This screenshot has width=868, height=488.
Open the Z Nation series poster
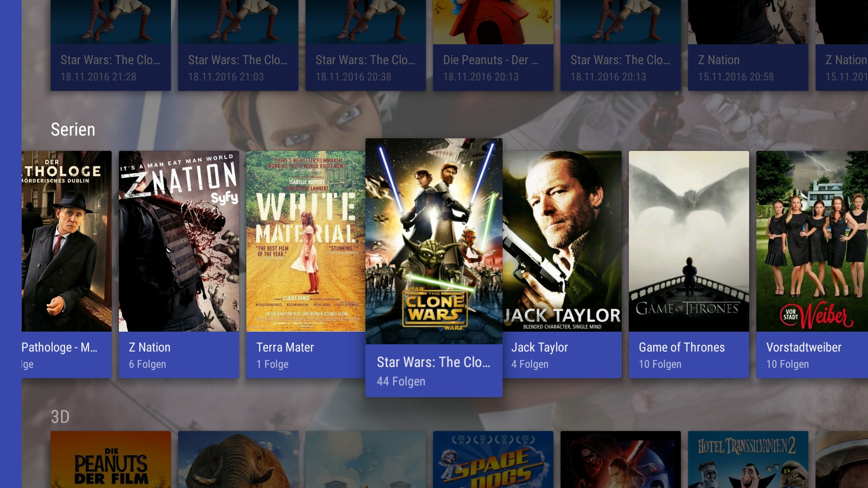[x=179, y=242]
